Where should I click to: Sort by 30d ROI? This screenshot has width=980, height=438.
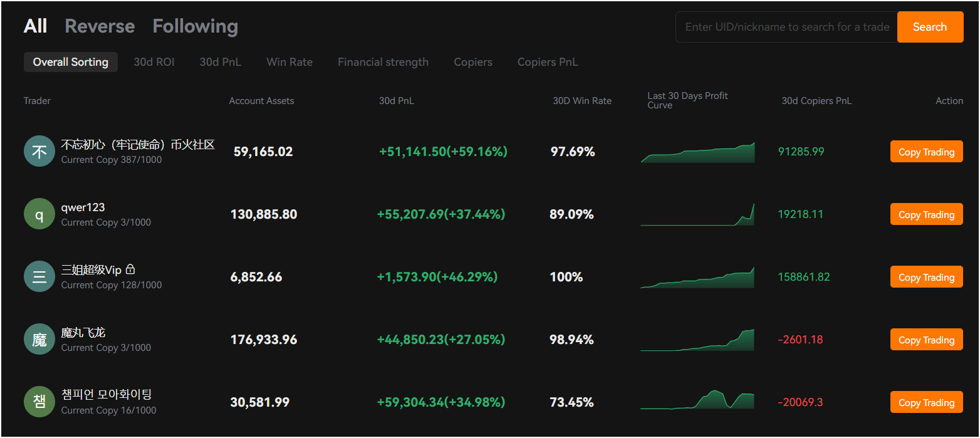[154, 62]
